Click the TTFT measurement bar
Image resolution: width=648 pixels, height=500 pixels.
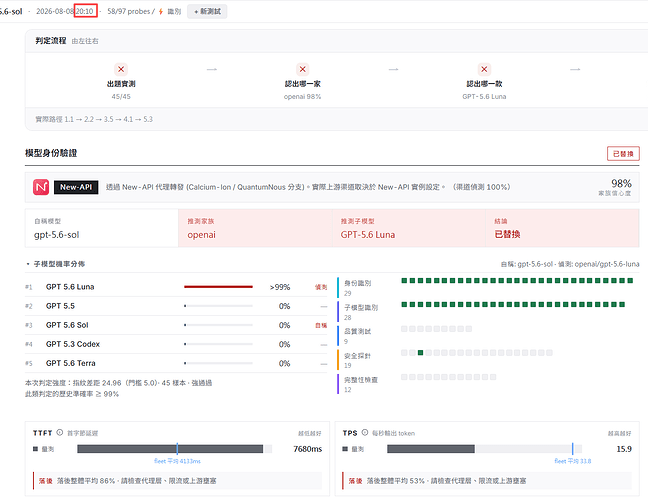(174, 449)
